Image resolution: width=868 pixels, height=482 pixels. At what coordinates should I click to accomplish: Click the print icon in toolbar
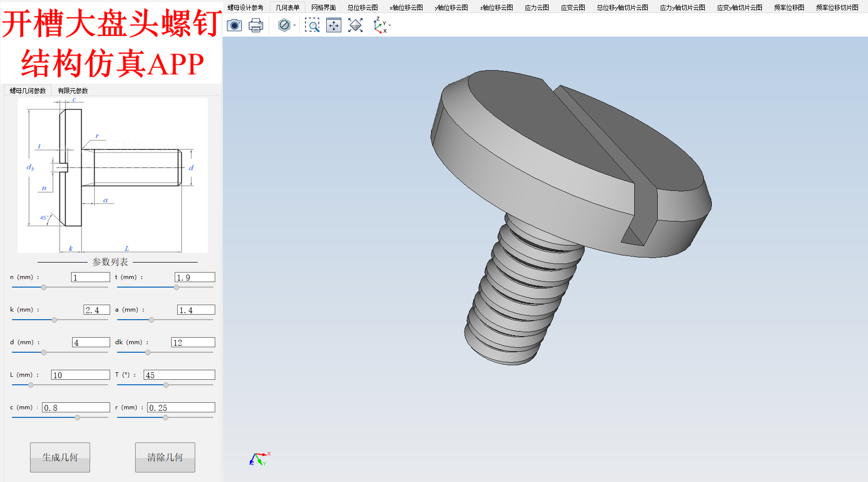[x=256, y=25]
